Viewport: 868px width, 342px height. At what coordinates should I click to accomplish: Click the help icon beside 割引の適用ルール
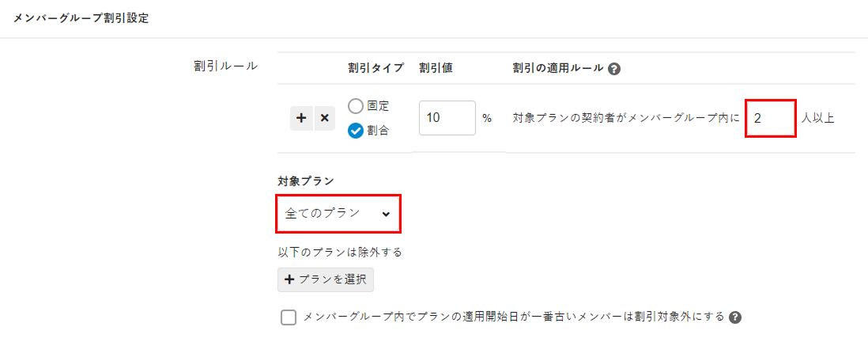pos(614,69)
